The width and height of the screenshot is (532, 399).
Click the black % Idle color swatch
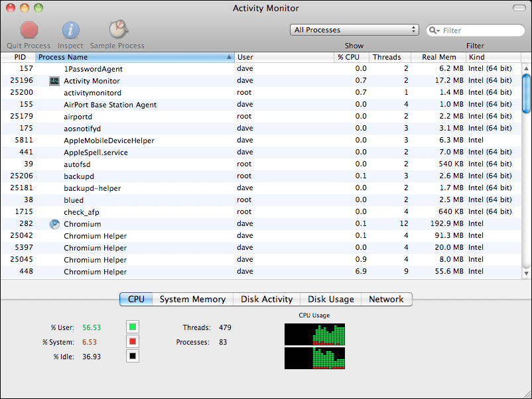coord(133,356)
